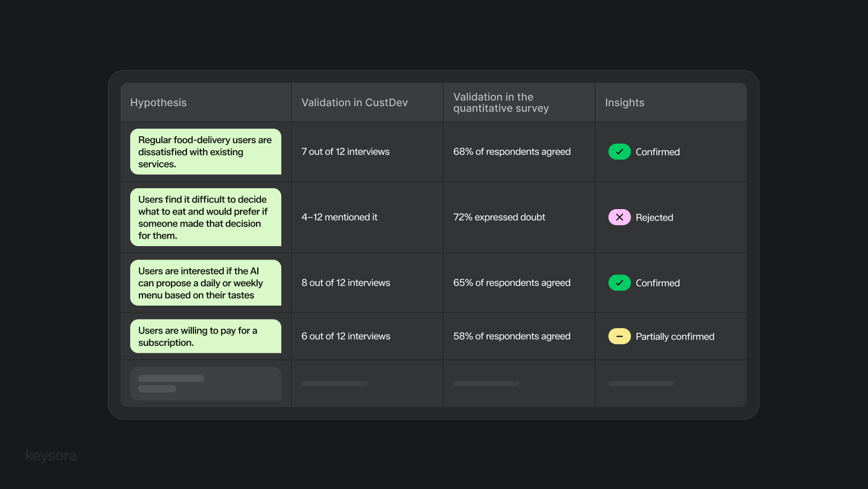Screen dimensions: 868x489
Task: Click the green checkmark beside AI menu hypothesis
Action: point(619,283)
